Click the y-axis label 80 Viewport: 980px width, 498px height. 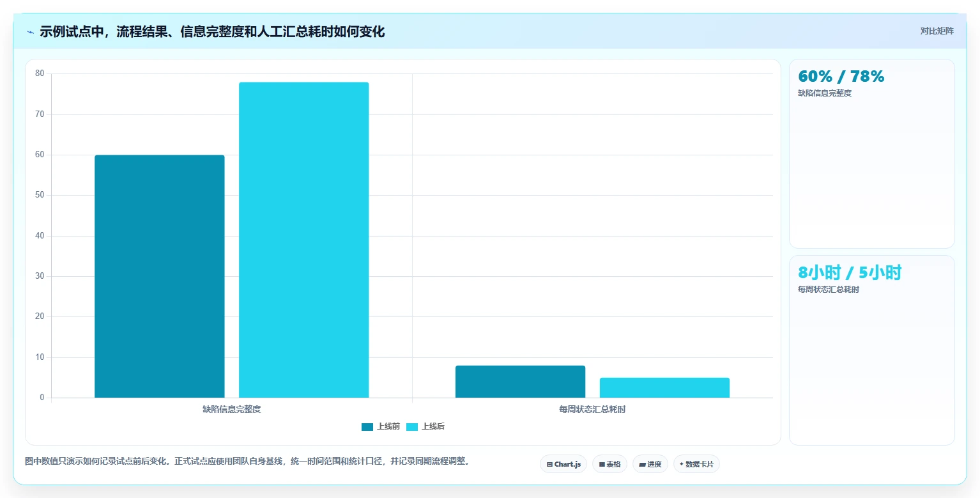point(40,74)
